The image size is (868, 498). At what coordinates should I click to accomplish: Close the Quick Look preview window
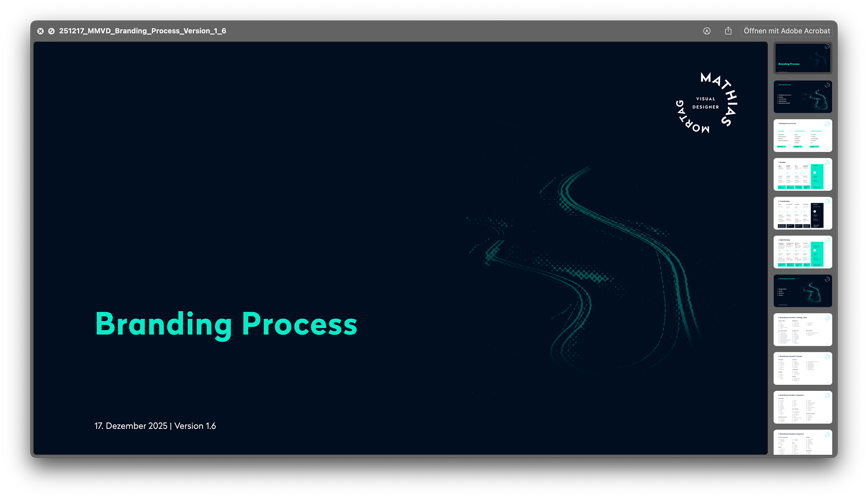[x=40, y=31]
